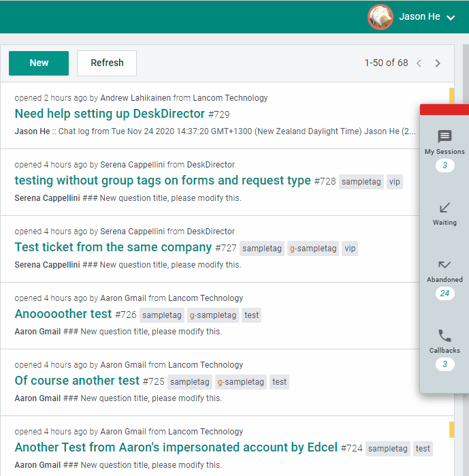The height and width of the screenshot is (476, 469).
Task: Open ticket 'Anoooother test'
Action: coord(63,314)
